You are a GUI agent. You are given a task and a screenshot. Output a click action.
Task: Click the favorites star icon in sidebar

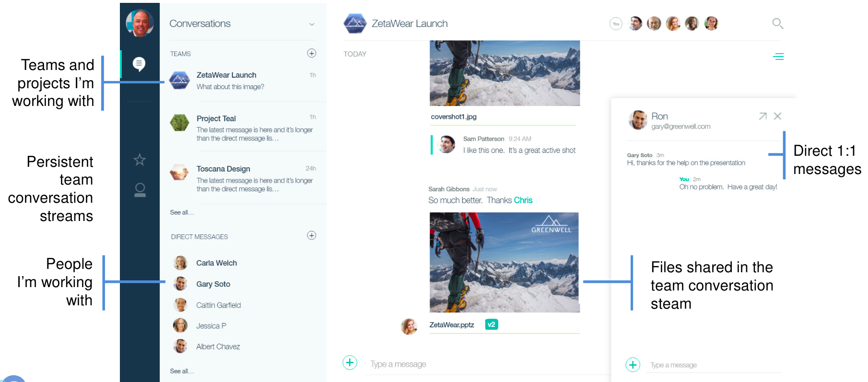pyautogui.click(x=140, y=160)
